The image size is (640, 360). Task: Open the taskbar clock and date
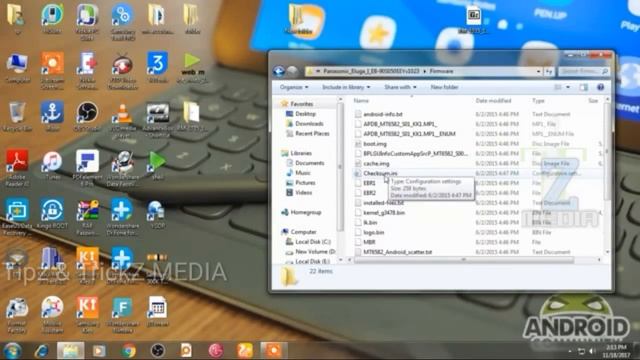(616, 351)
